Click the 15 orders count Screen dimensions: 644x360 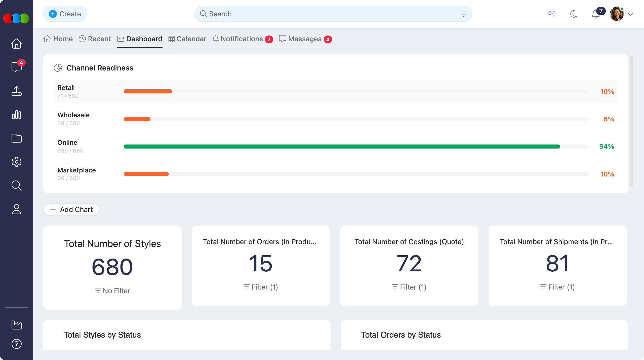(x=261, y=264)
